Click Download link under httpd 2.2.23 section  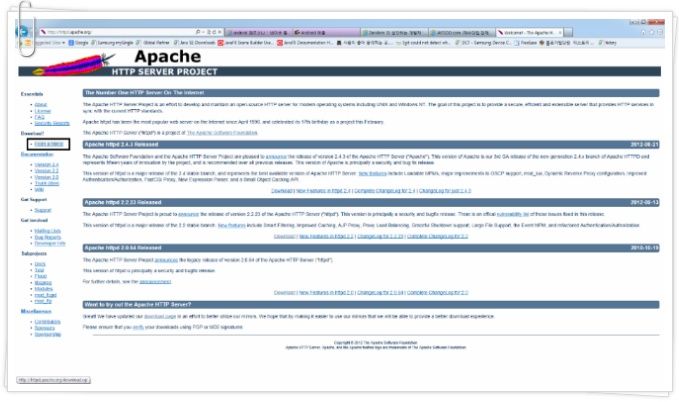(x=285, y=237)
